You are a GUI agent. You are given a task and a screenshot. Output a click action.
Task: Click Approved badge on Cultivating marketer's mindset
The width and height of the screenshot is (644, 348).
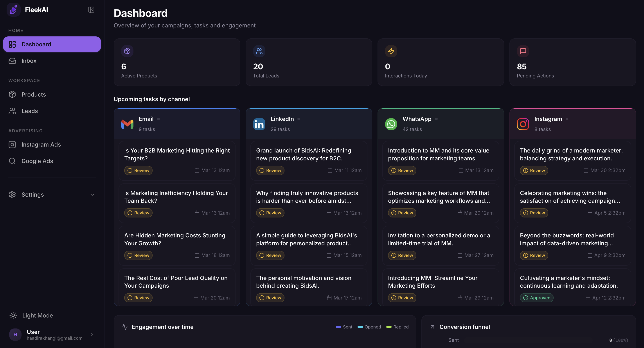coord(537,298)
